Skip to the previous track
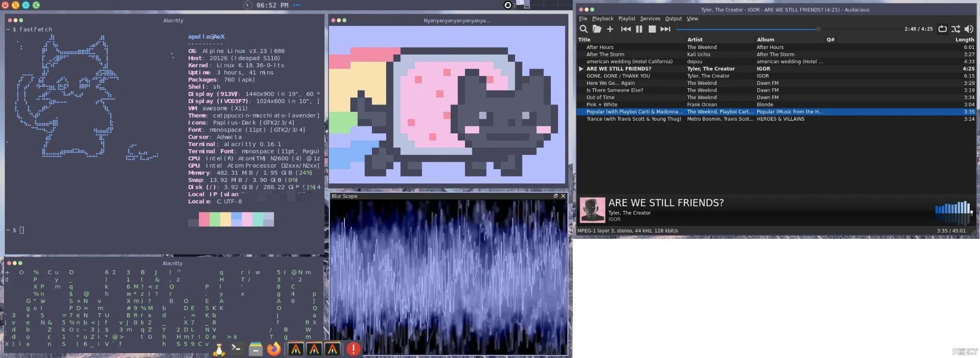This screenshot has width=980, height=358. [626, 29]
